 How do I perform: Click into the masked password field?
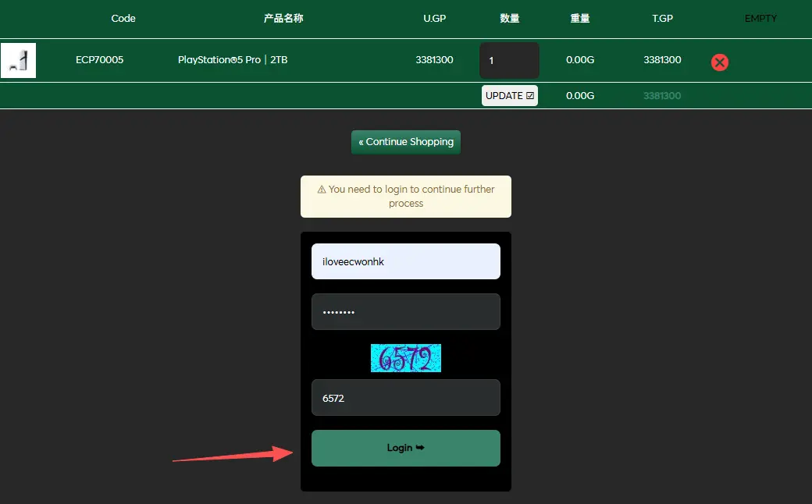406,312
